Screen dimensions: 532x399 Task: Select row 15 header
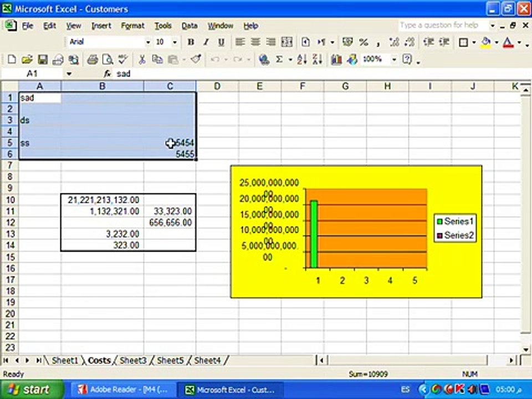(x=10, y=257)
